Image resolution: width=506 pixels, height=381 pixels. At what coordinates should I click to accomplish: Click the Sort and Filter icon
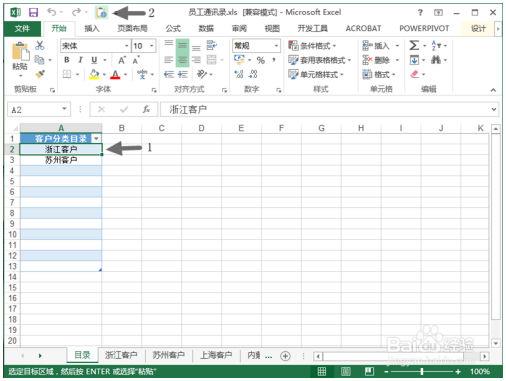[436, 45]
